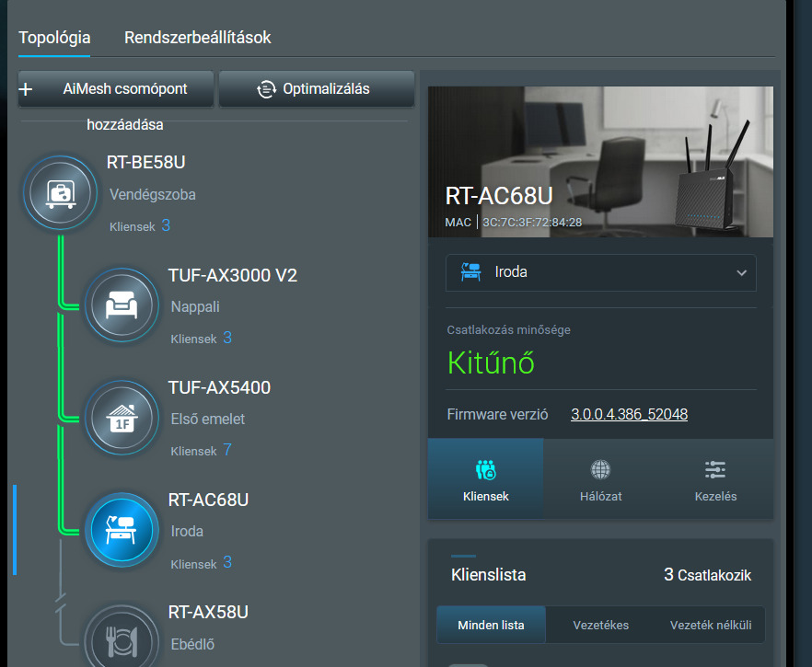Click the Kliensek people icon
This screenshot has height=667, width=812.
point(486,470)
